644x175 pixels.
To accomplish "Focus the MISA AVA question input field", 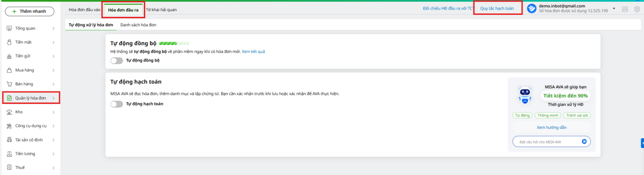I will 547,142.
